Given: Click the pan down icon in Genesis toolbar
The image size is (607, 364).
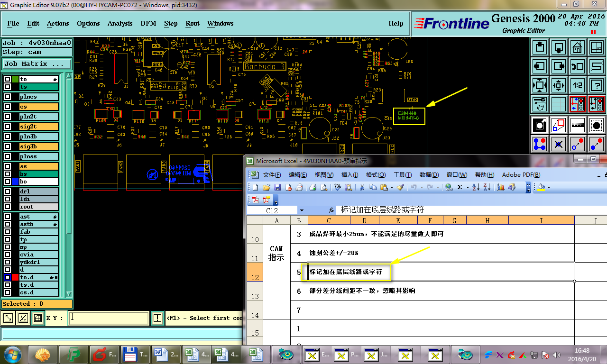Looking at the screenshot, I should [x=559, y=47].
